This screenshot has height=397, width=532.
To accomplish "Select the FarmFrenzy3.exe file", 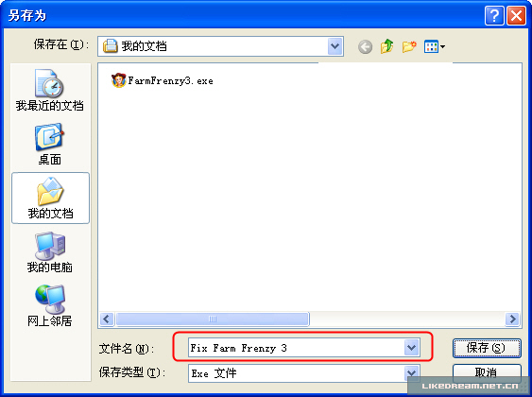I will (163, 80).
